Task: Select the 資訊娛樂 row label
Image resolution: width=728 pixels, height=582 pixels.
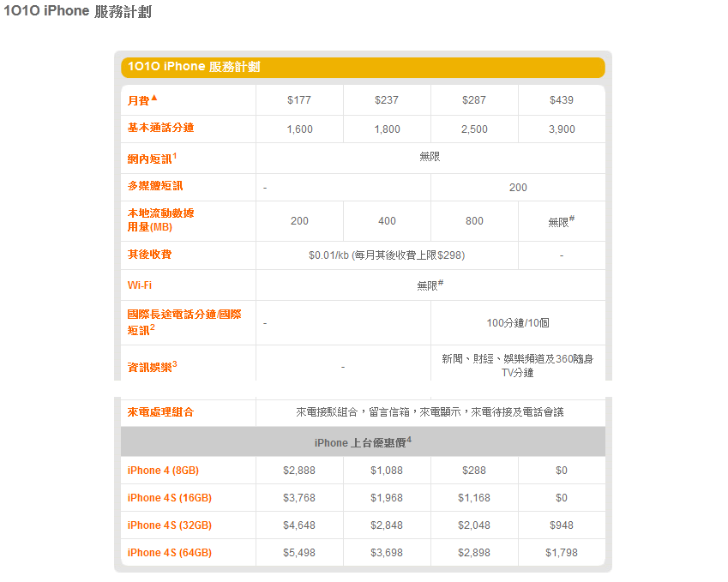Action: point(153,367)
